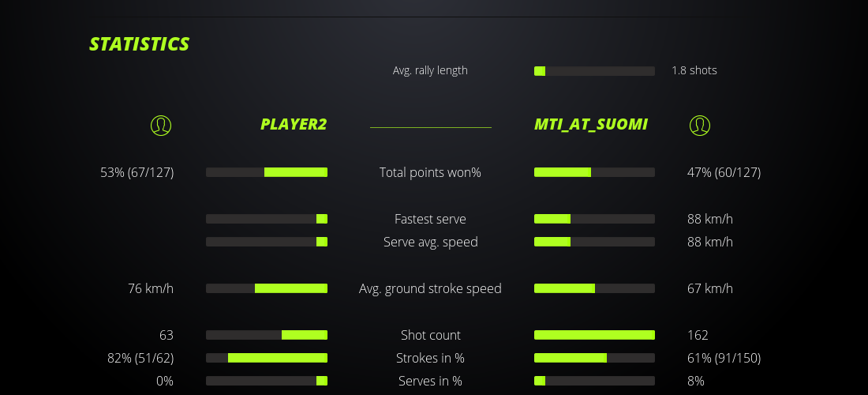This screenshot has width=868, height=395.
Task: Click the Avg. ground stroke speed label
Action: (x=430, y=288)
